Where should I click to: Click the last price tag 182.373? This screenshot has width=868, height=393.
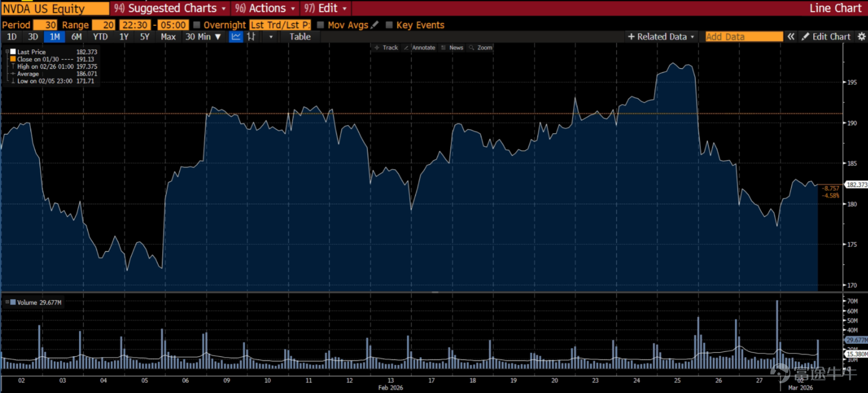(x=857, y=185)
